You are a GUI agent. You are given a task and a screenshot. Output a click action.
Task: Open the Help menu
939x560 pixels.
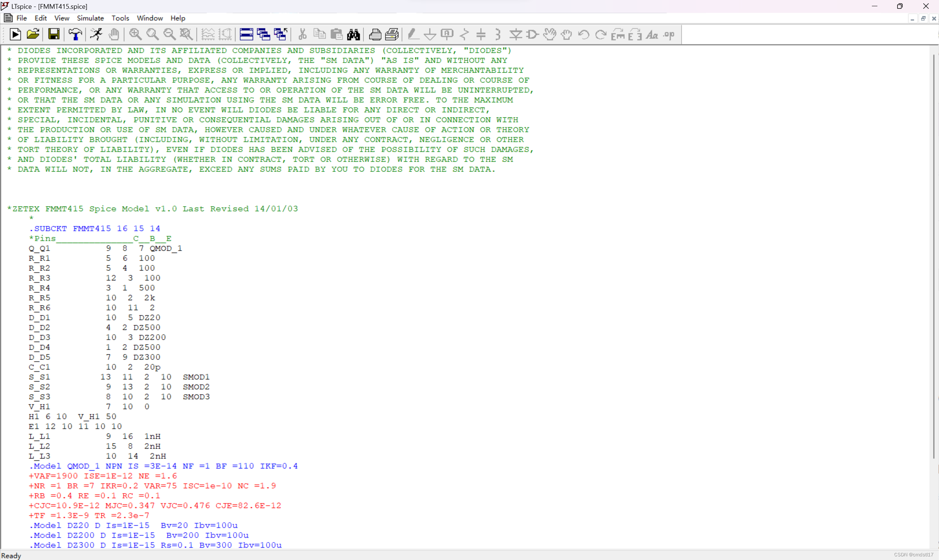point(178,18)
